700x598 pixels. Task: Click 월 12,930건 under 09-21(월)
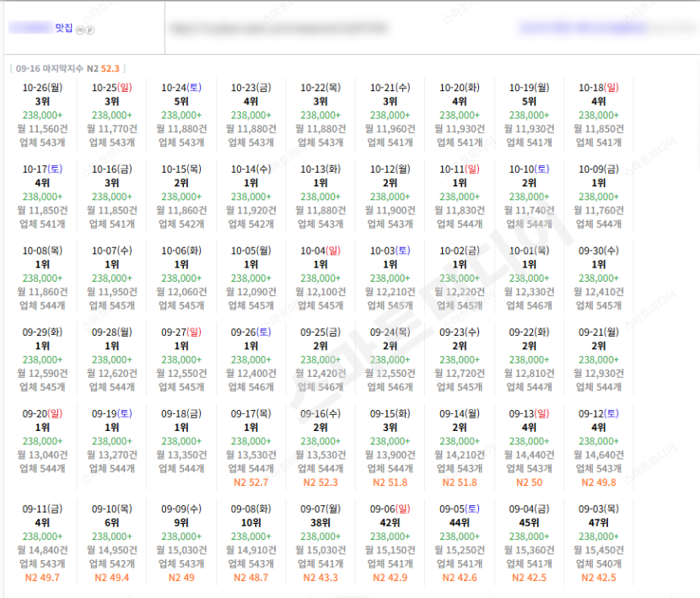coord(599,374)
